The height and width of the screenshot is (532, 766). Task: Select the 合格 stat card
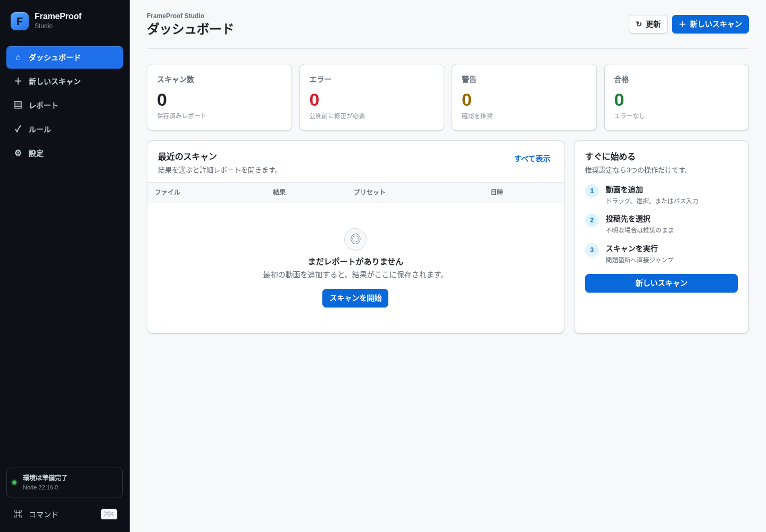pyautogui.click(x=677, y=97)
